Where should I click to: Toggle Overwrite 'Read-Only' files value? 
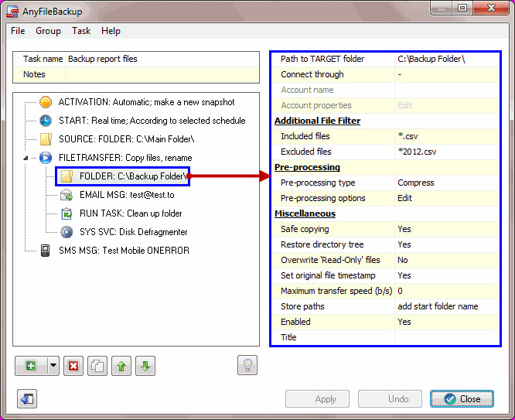point(447,260)
